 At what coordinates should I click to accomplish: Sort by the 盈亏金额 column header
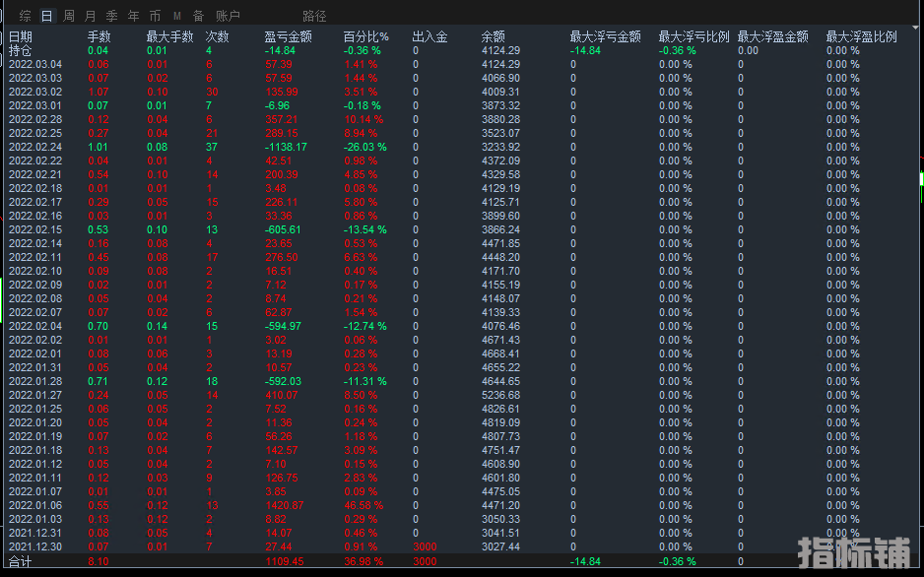(288, 36)
